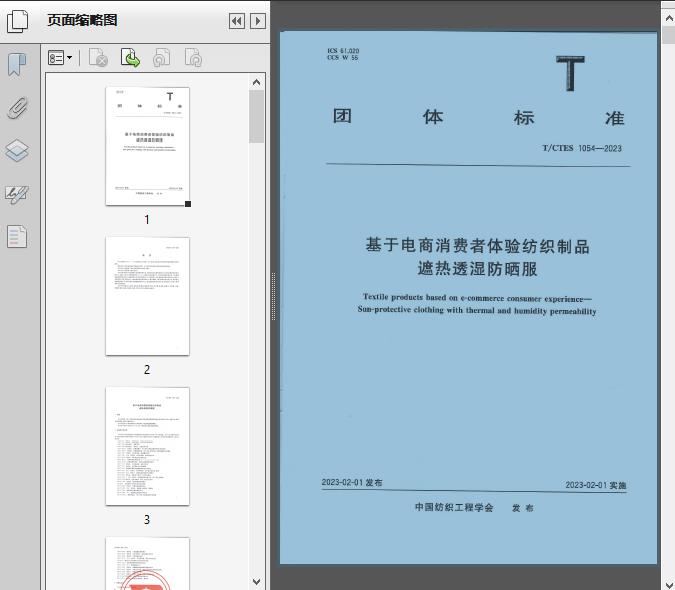Click the page number label '2'
675x590 pixels.
tap(147, 370)
